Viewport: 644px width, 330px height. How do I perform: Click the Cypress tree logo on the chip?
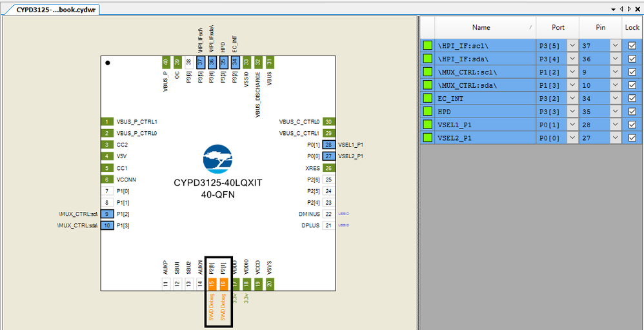click(x=217, y=159)
